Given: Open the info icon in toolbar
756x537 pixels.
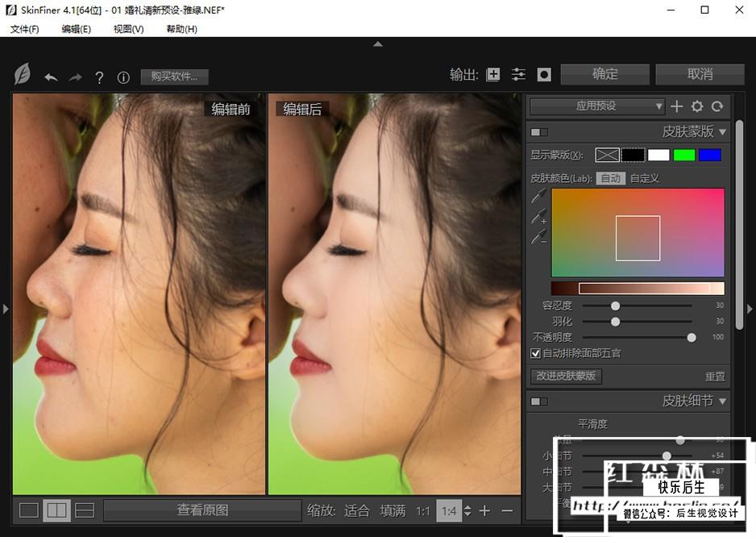Looking at the screenshot, I should coord(123,77).
